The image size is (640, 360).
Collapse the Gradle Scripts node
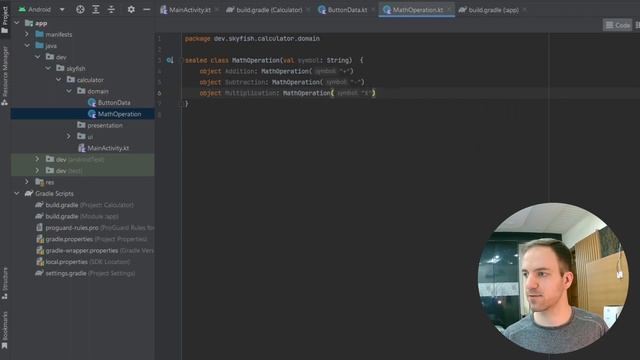[x=17, y=193]
